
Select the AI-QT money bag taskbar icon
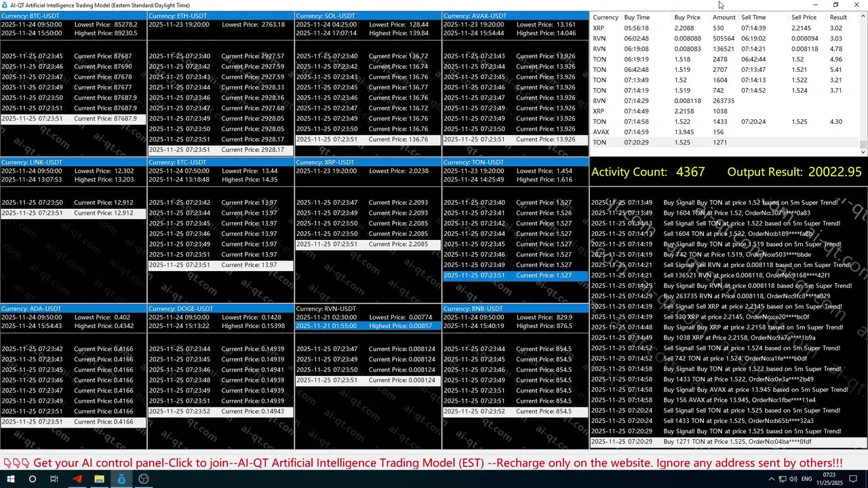tap(121, 479)
